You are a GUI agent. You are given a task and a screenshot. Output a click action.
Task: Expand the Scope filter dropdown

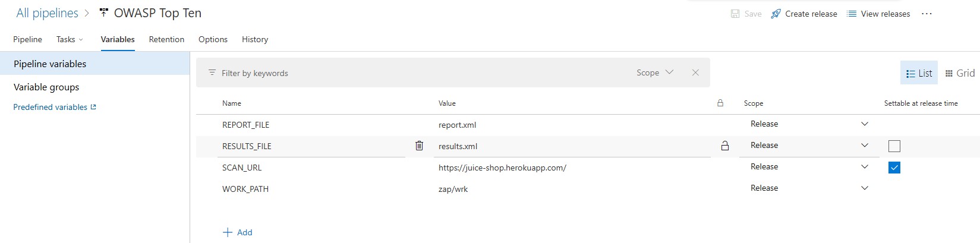point(655,72)
